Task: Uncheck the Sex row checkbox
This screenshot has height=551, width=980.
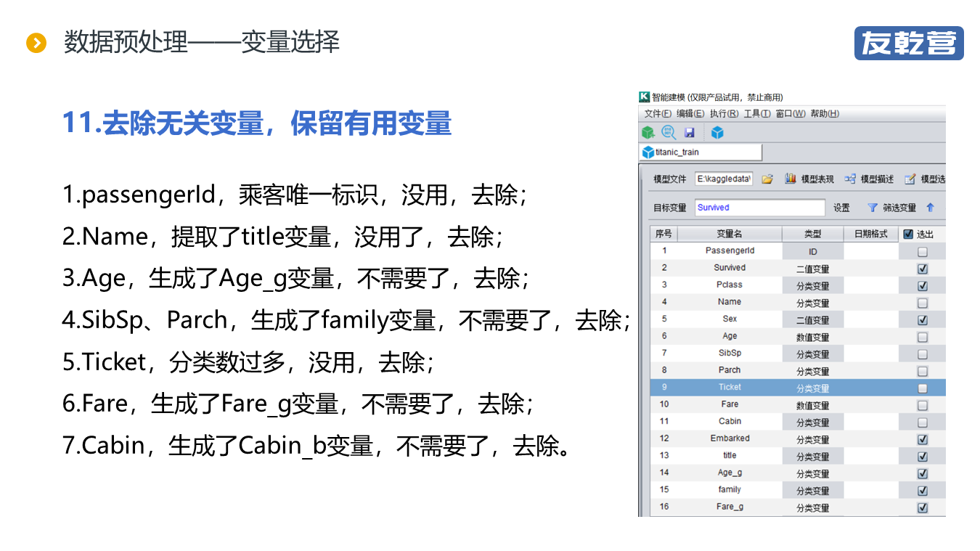Action: pos(923,319)
